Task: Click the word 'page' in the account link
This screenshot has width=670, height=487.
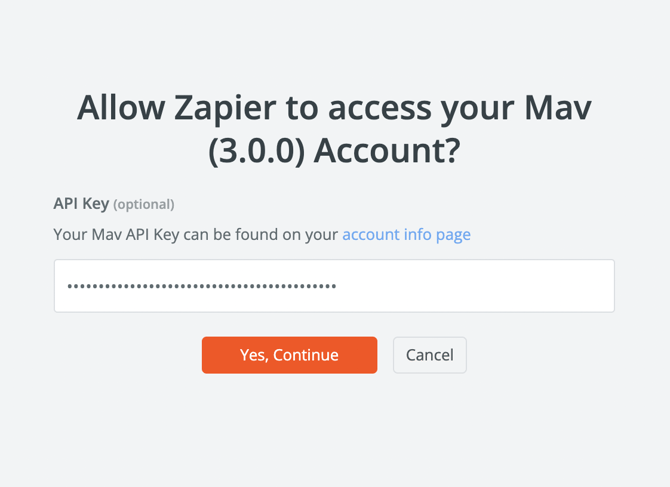Action: (x=453, y=235)
